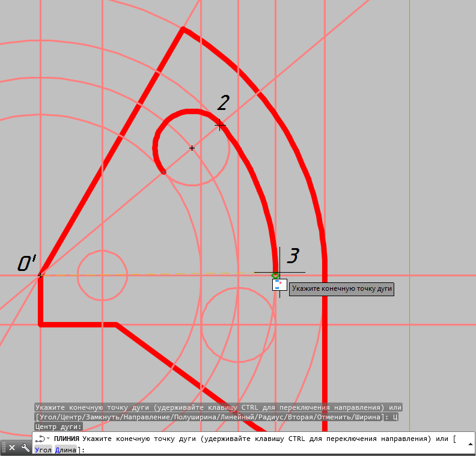476x456 pixels.
Task: Select the point label 3
Action: pos(292,256)
